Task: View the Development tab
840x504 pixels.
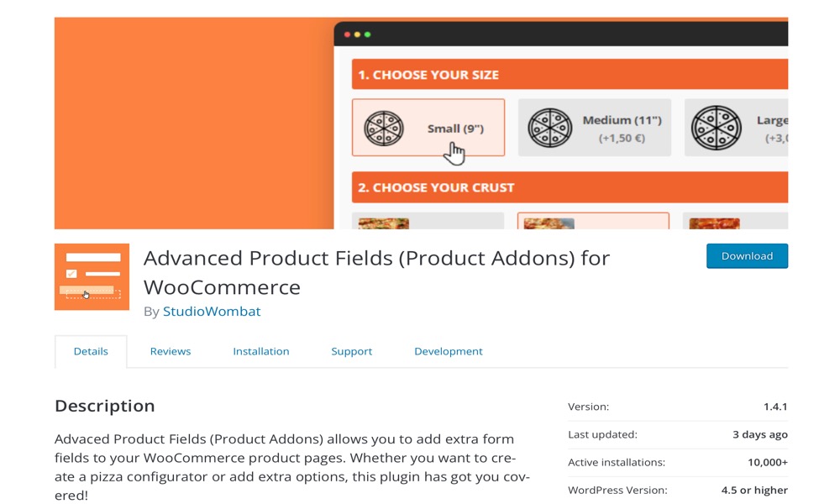Action: coord(449,351)
